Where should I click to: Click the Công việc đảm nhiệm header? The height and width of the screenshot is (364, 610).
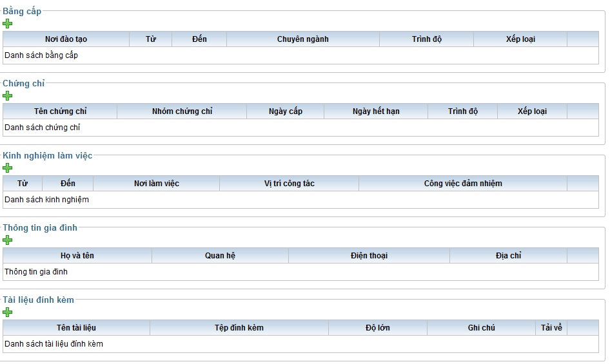[462, 184]
